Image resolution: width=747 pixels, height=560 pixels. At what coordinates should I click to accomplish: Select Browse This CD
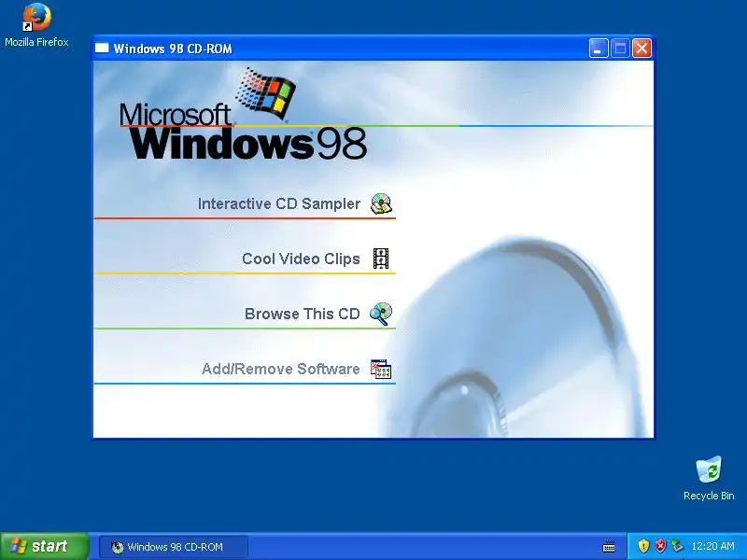click(302, 314)
